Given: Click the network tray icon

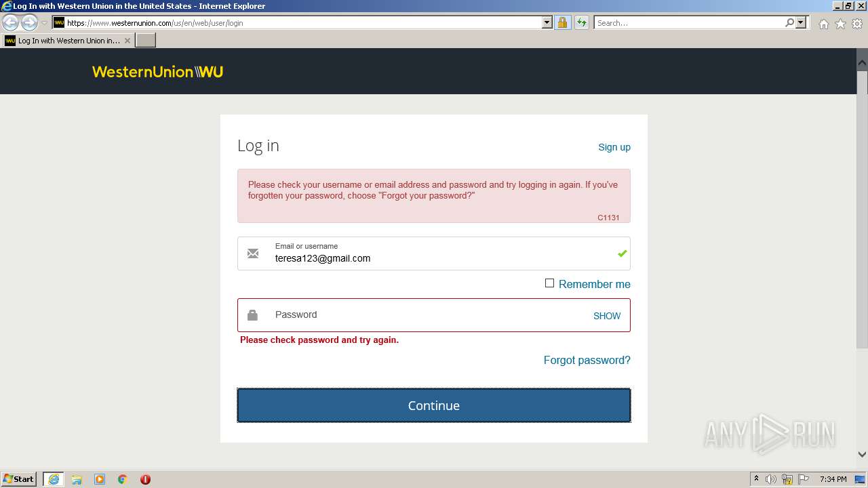Looking at the screenshot, I should pyautogui.click(x=787, y=479).
